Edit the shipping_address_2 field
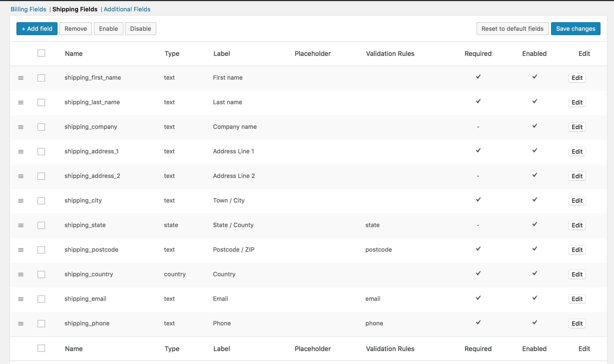614x364 pixels. pyautogui.click(x=577, y=176)
